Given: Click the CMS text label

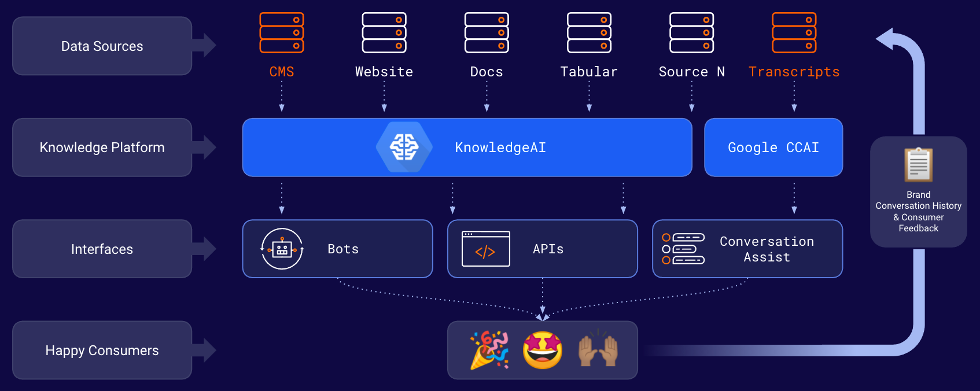Looking at the screenshot, I should pyautogui.click(x=282, y=72).
